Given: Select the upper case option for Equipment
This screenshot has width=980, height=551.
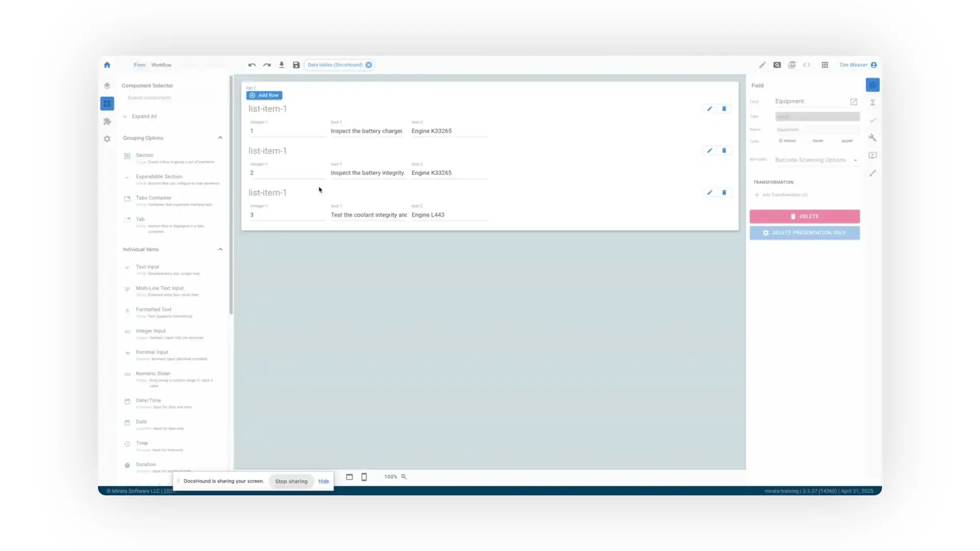Looking at the screenshot, I should (847, 141).
